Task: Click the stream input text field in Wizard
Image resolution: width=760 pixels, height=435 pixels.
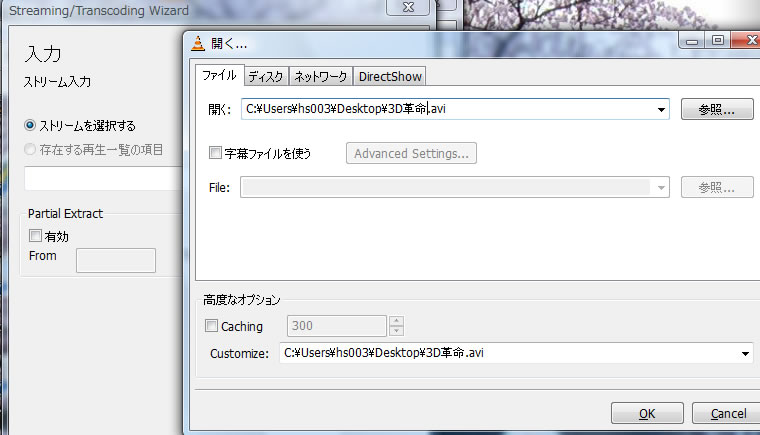Action: [103, 178]
